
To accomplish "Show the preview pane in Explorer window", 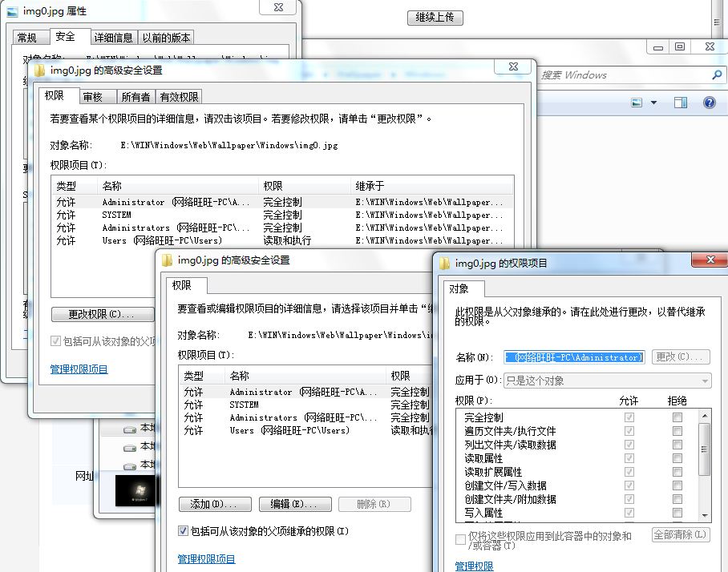I will [x=681, y=103].
